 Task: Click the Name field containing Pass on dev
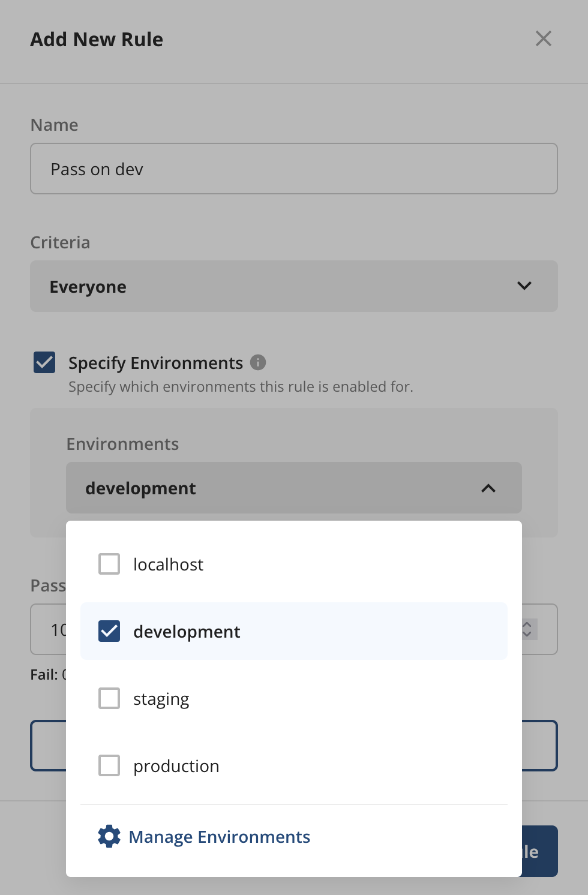point(294,169)
